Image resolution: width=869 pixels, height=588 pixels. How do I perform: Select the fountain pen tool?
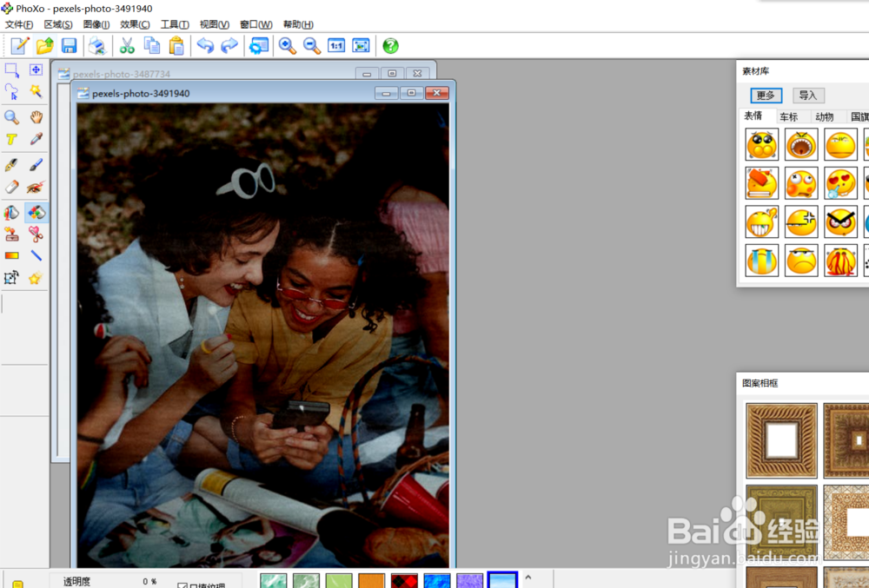click(11, 164)
